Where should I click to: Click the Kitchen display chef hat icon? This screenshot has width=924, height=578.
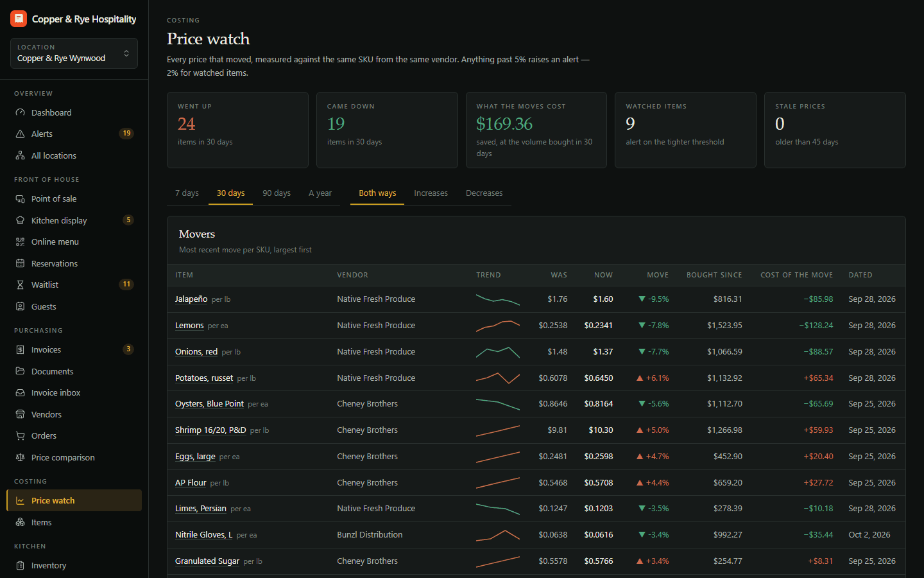20,220
